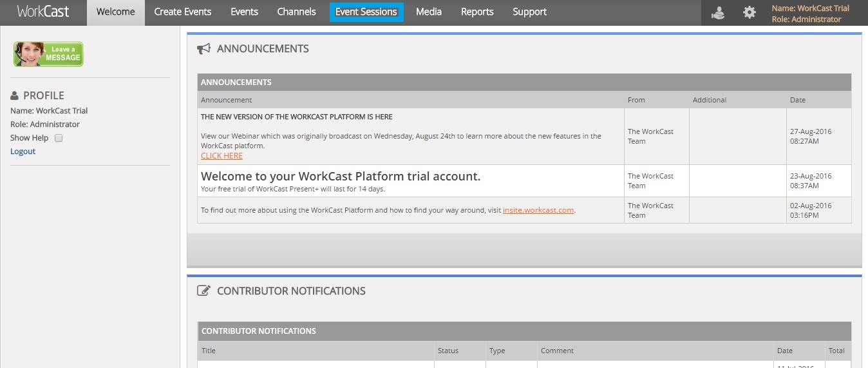The width and height of the screenshot is (868, 368).
Task: Open the Welcome tab
Action: [116, 12]
